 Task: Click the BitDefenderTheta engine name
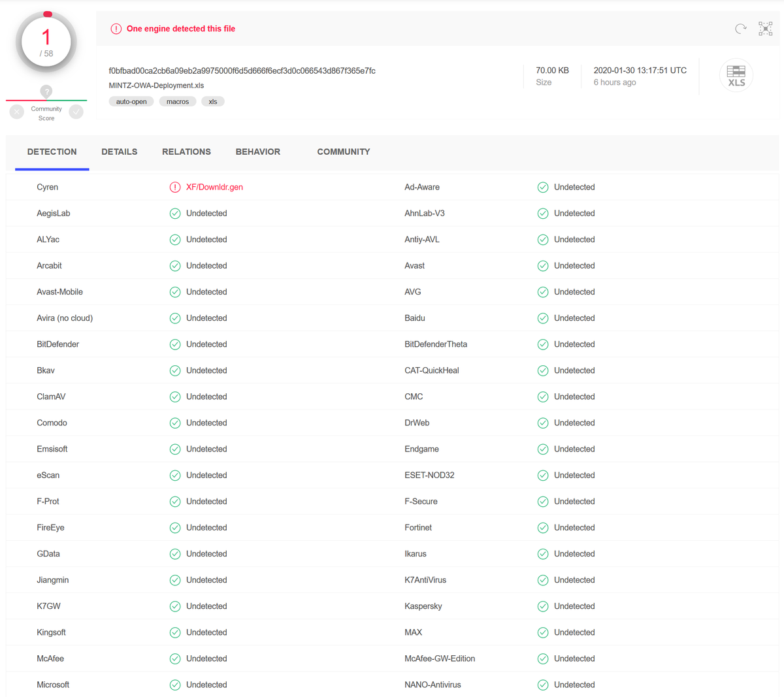tap(436, 344)
